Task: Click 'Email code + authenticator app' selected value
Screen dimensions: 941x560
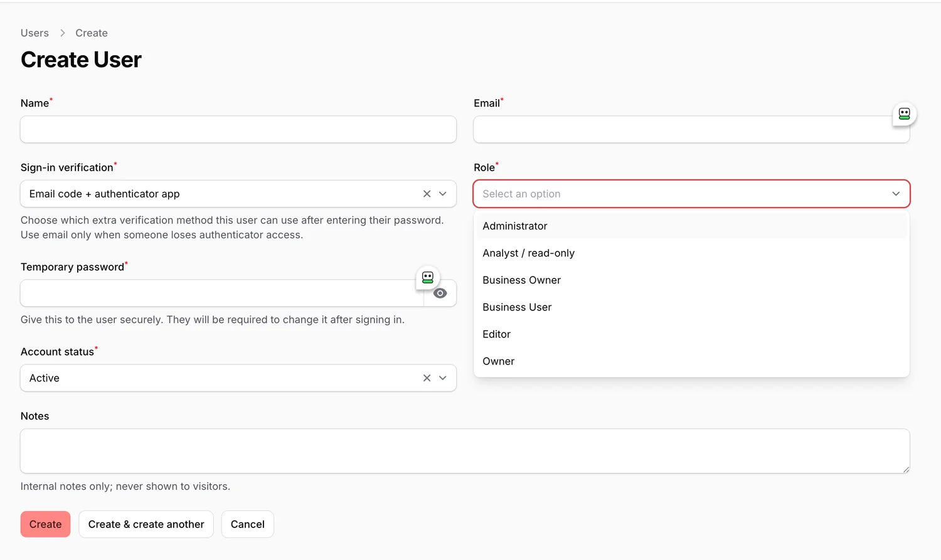Action: pyautogui.click(x=105, y=194)
